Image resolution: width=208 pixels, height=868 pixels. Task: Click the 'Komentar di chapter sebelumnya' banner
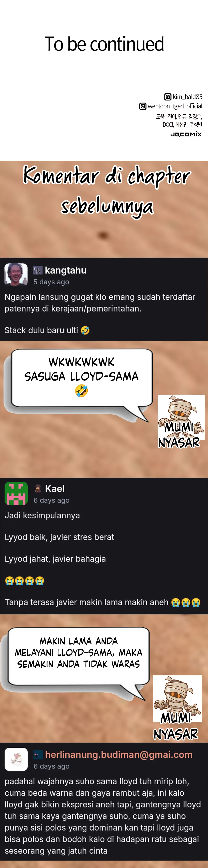106,190
